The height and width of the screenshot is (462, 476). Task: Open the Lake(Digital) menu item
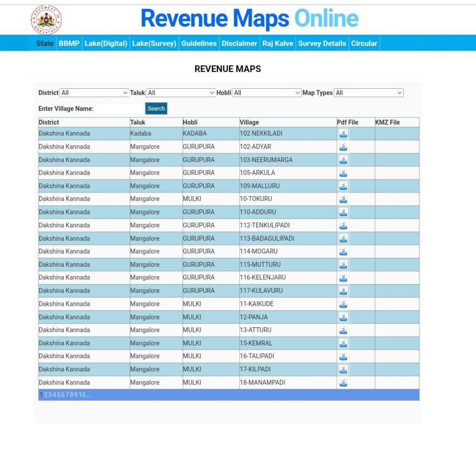click(x=106, y=43)
